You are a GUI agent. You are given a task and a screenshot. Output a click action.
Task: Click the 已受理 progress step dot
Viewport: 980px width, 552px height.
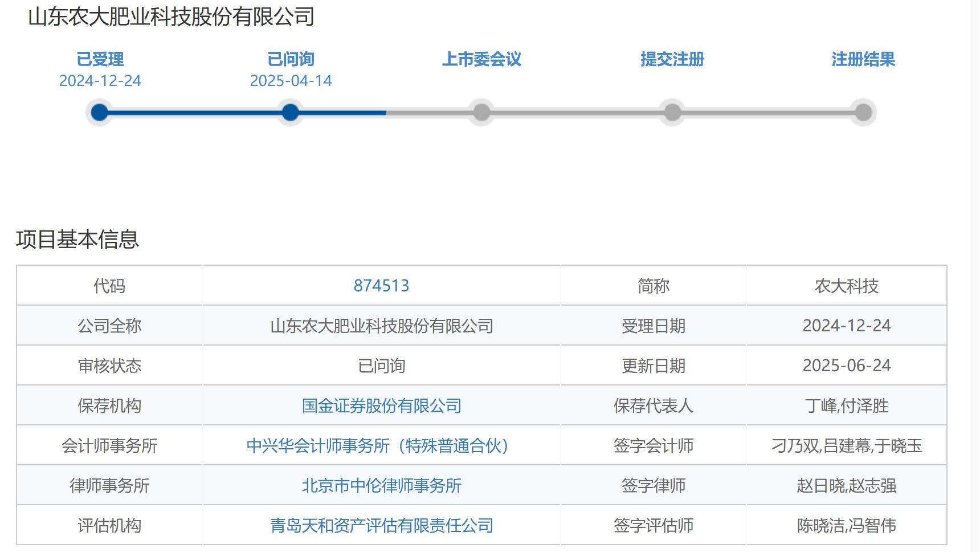tap(100, 112)
